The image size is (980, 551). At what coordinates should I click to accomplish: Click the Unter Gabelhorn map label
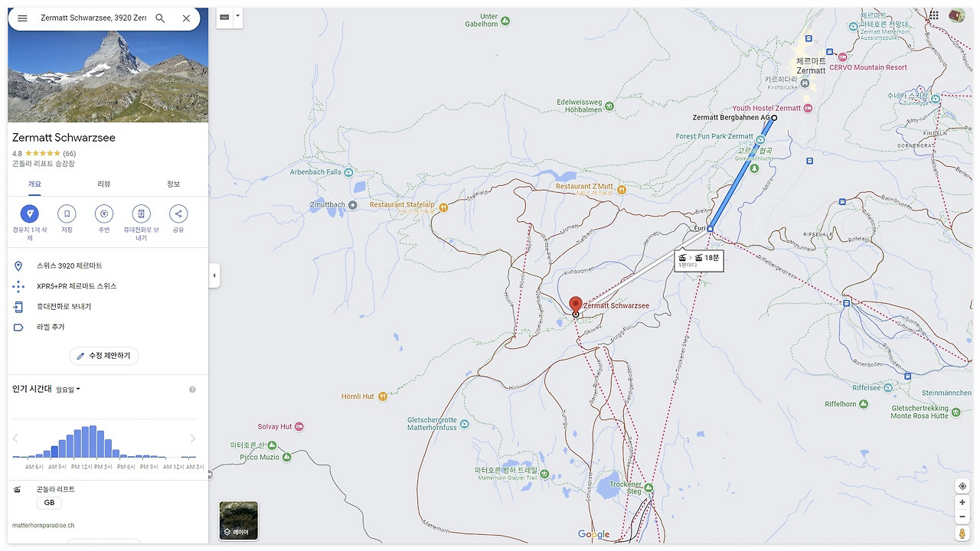[x=482, y=20]
